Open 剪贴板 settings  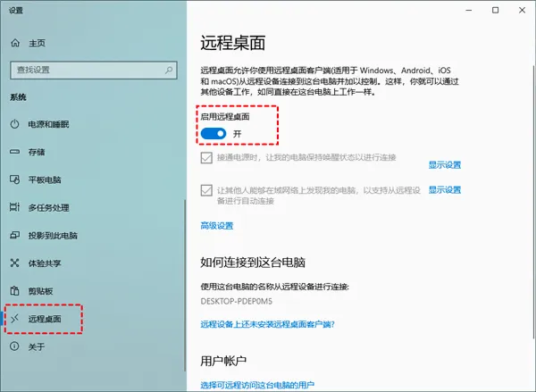click(41, 291)
